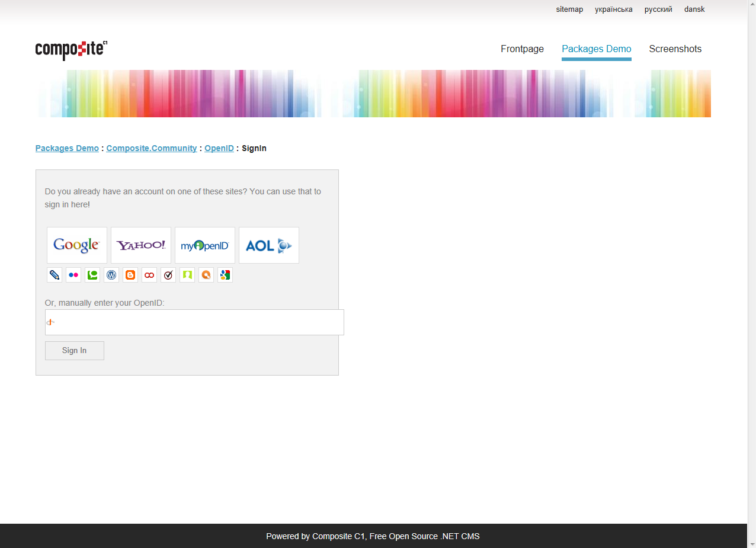The image size is (756, 548).
Task: Open the Packages Demo navigation tab
Action: tap(596, 49)
